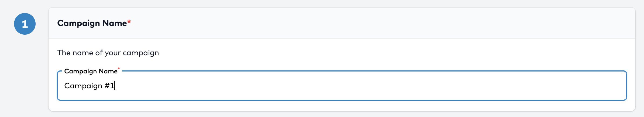Click the small red asterisk on field label
This screenshot has height=117, width=644.
(x=119, y=69)
